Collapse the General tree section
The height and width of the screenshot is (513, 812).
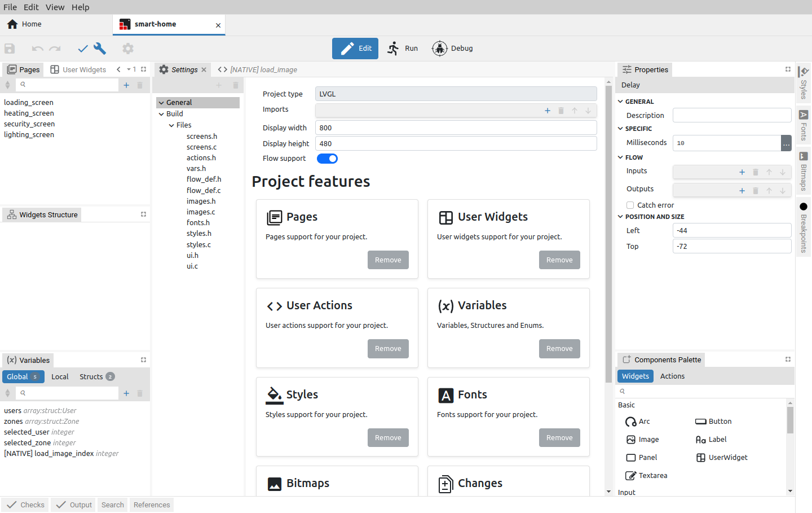click(x=161, y=103)
